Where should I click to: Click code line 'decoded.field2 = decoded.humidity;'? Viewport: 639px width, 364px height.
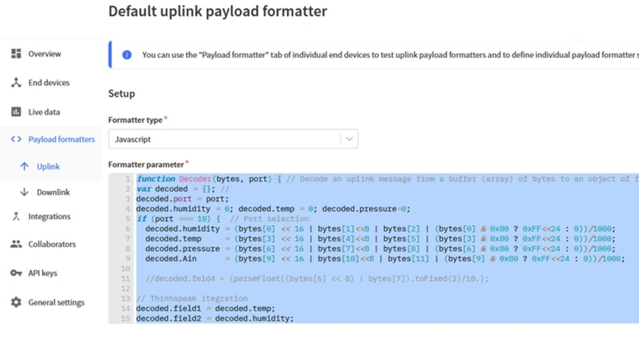coord(215,318)
